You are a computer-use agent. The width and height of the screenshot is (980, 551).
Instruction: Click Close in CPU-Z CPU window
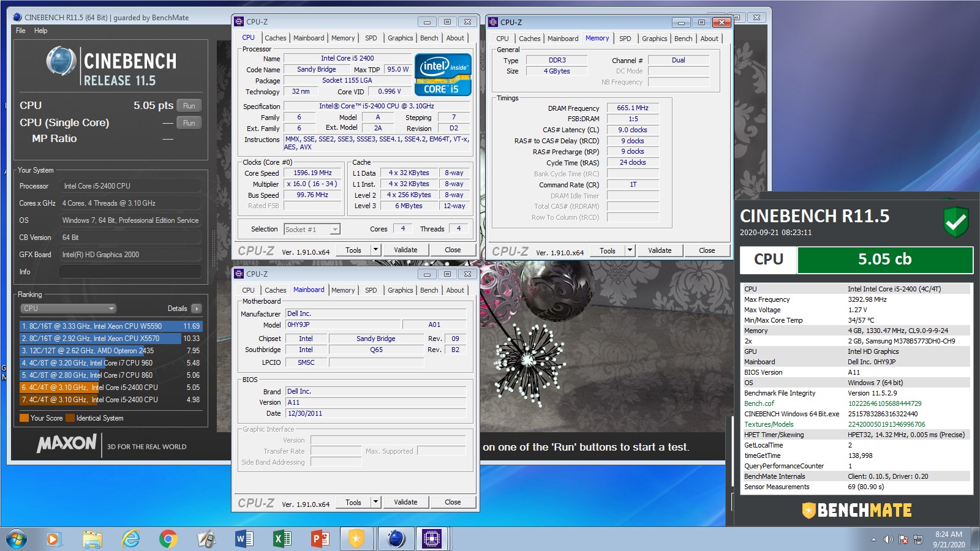tap(453, 250)
